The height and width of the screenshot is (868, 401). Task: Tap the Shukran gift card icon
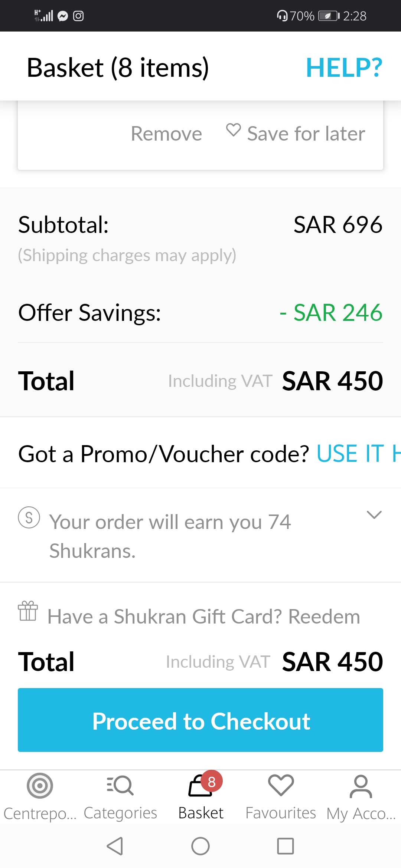click(28, 611)
